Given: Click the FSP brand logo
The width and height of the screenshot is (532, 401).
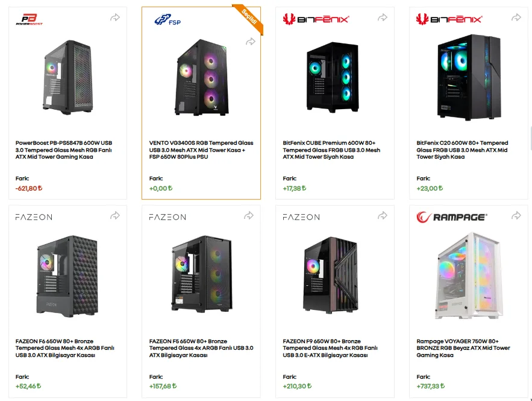Looking at the screenshot, I should (x=167, y=19).
